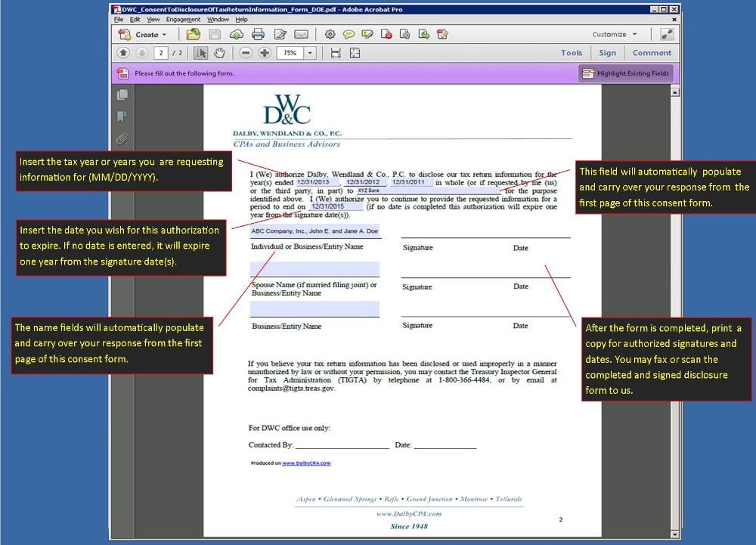Viewport: 756px width, 545px height.
Task: Click the 12/31/2012 tax year field
Action: [365, 182]
